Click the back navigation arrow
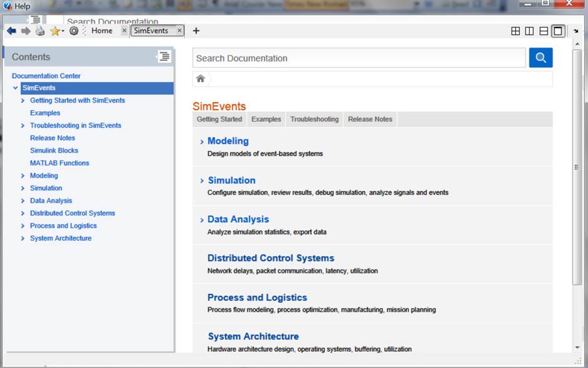Screen dimensions: 588x368 [11, 31]
